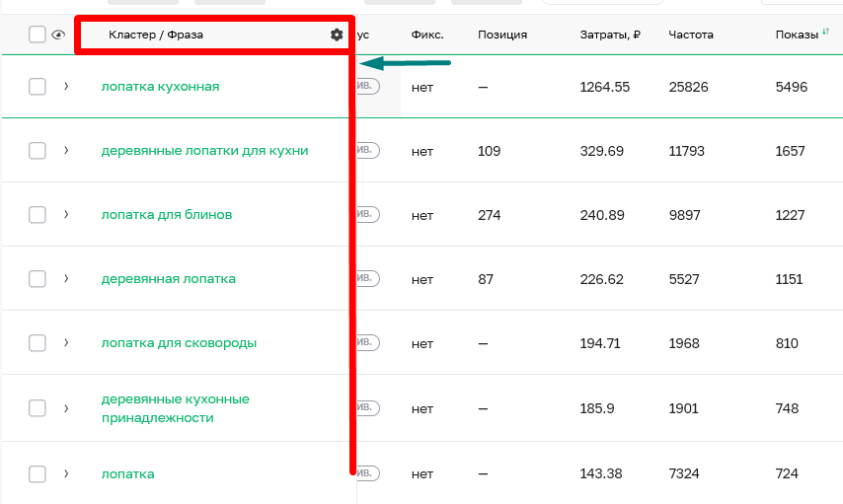Expand the лопатка для сковороды cluster

[x=66, y=342]
